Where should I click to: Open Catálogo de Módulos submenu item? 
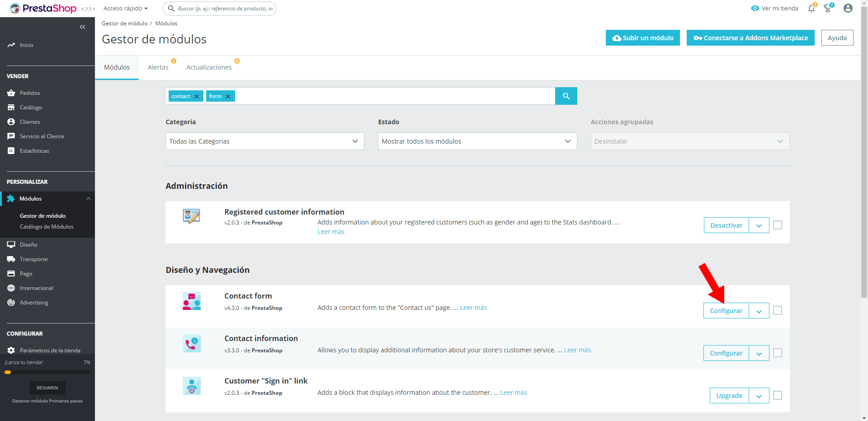point(47,227)
